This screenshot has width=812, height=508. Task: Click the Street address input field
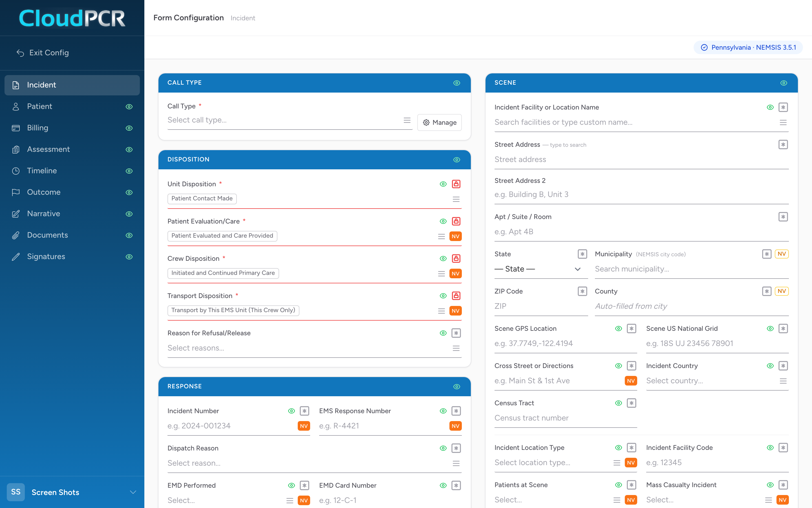(x=641, y=159)
